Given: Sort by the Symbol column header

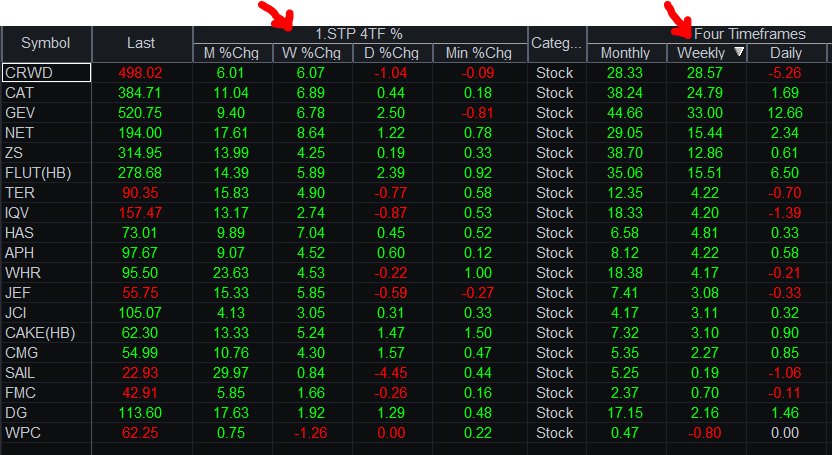Looking at the screenshot, I should tap(46, 43).
